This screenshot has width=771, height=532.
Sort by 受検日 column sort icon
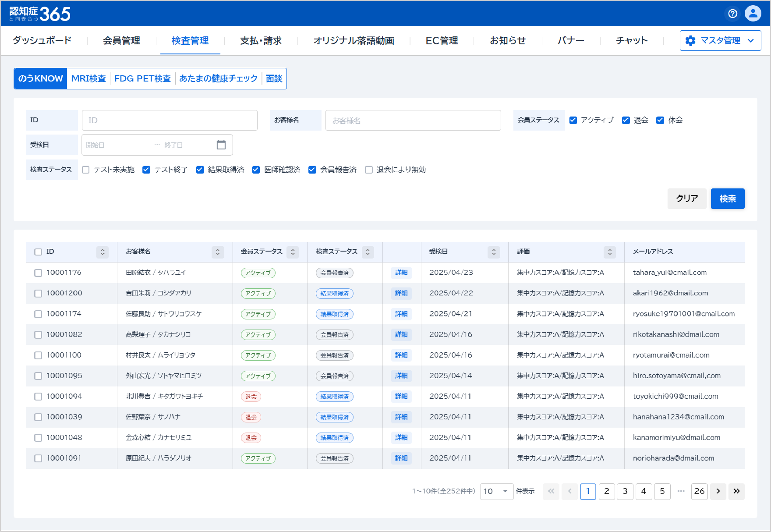pos(494,252)
